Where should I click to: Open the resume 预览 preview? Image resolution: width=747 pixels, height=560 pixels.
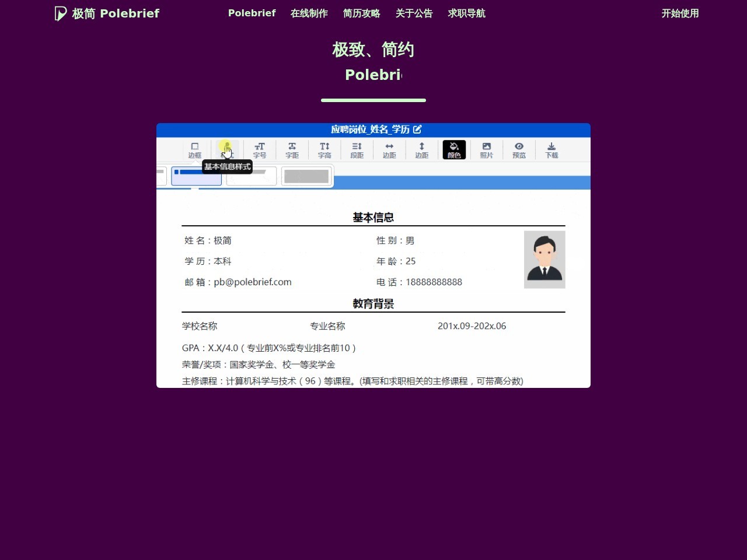(519, 150)
